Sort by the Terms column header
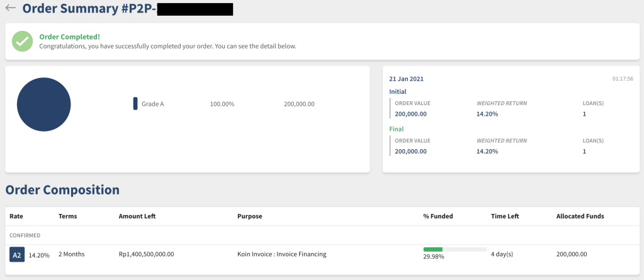 [68, 216]
